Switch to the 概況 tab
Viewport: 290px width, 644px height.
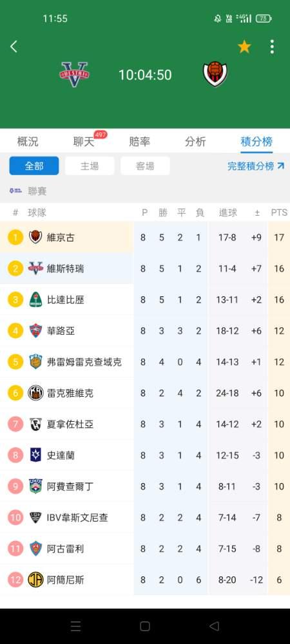click(28, 142)
